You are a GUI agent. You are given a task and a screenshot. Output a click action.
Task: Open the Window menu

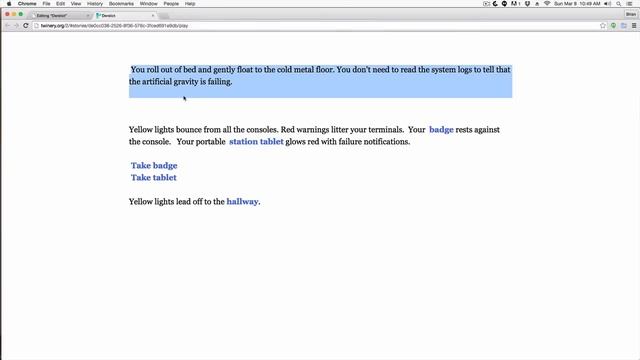149,4
